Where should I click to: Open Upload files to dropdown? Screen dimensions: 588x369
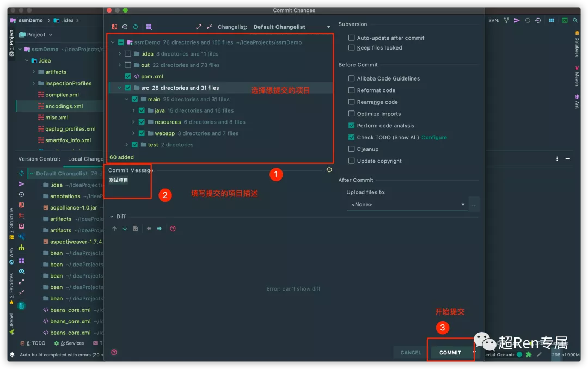(x=407, y=205)
